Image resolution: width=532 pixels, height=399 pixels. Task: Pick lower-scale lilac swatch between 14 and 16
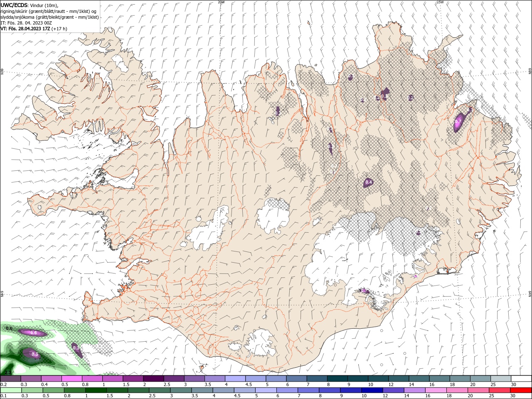[x=416, y=390]
